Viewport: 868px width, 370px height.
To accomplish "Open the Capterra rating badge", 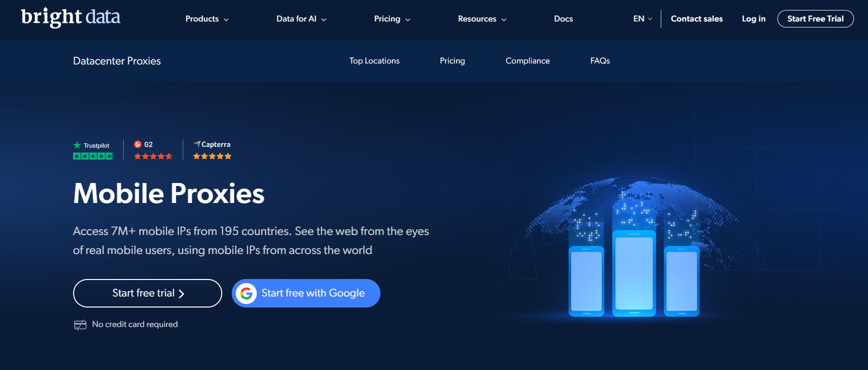I will (x=212, y=150).
